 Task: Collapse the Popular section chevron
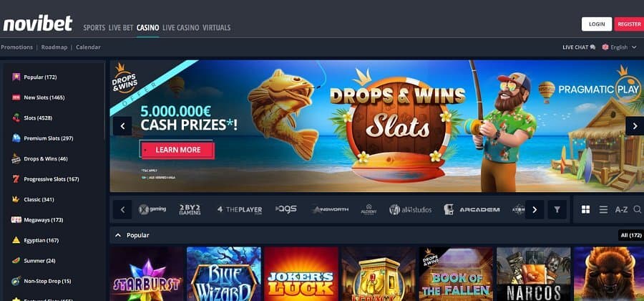coord(118,235)
